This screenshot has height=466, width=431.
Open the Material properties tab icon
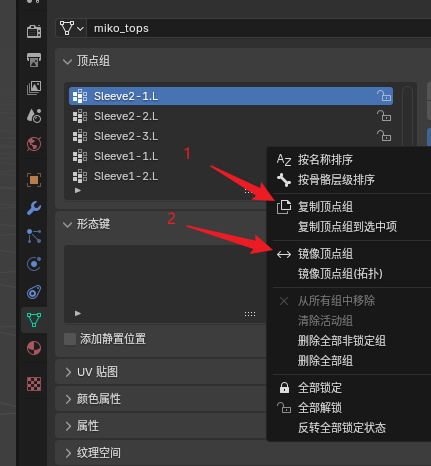[34, 348]
